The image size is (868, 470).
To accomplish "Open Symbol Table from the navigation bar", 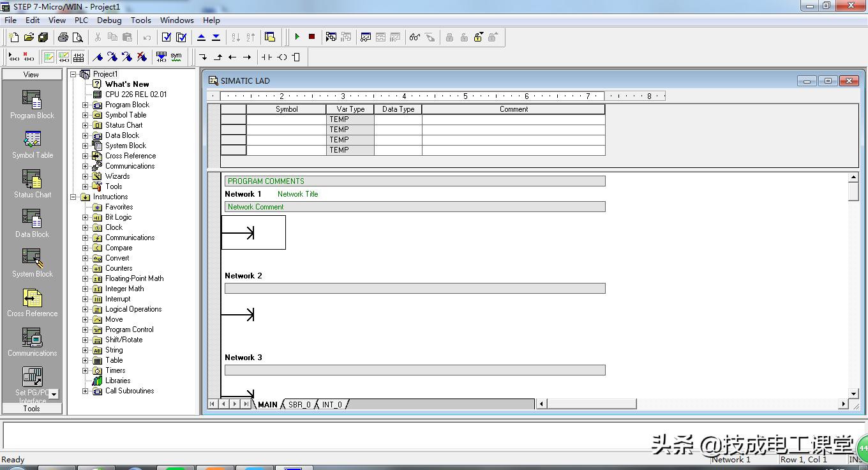I will (x=33, y=145).
